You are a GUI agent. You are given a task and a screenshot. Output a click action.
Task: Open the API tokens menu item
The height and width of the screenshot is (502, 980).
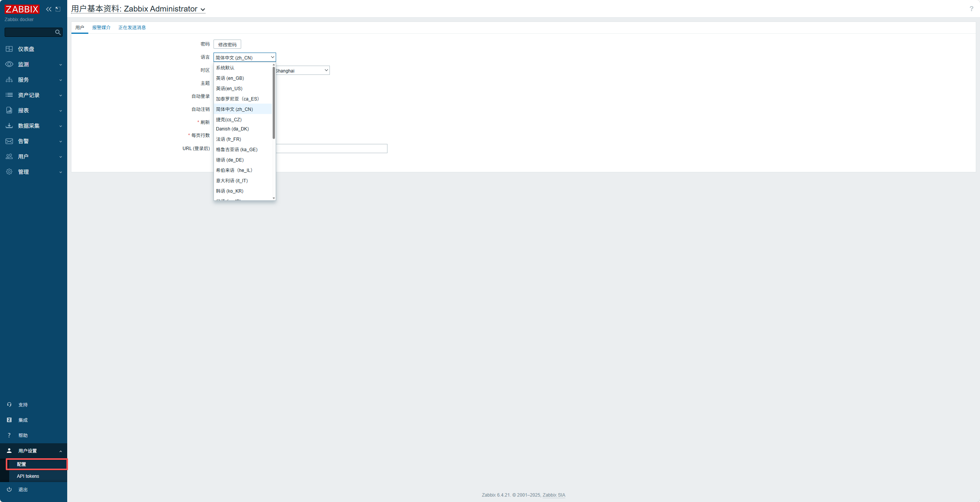[x=37, y=476]
